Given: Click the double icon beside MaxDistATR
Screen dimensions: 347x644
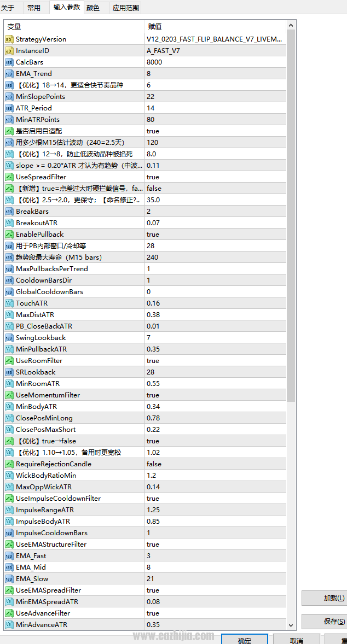Looking at the screenshot, I should [9, 315].
